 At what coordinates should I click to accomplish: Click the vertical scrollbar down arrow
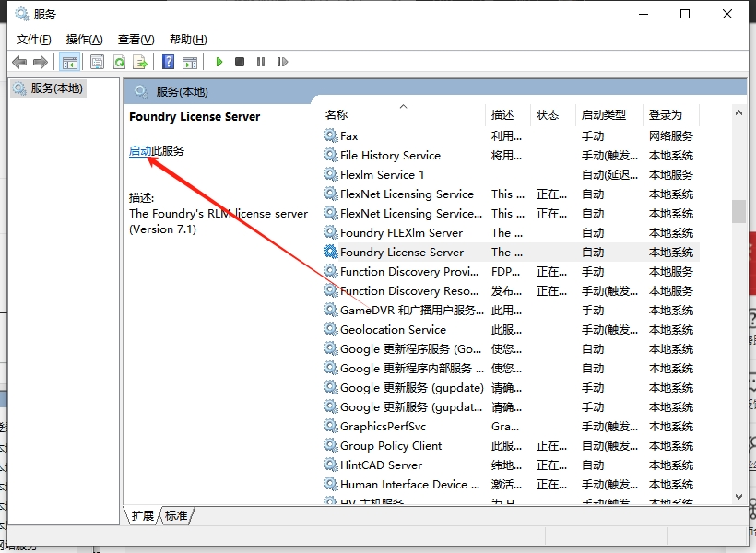pyautogui.click(x=738, y=496)
